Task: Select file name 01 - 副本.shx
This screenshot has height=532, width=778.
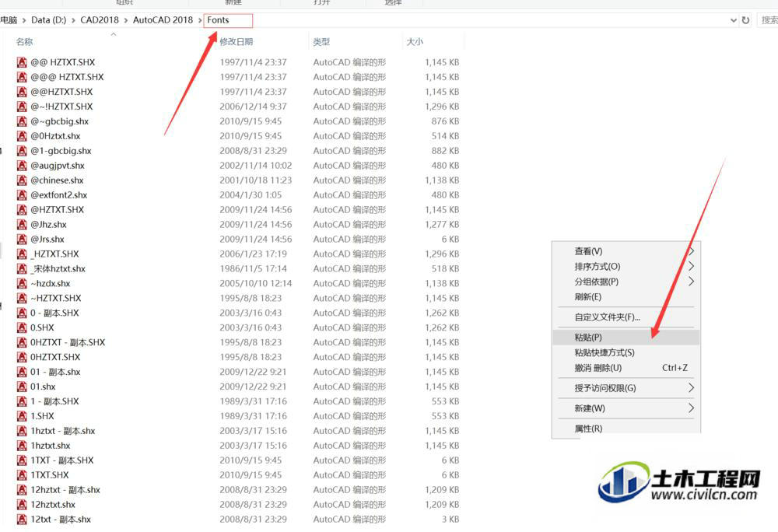Action: click(x=55, y=373)
